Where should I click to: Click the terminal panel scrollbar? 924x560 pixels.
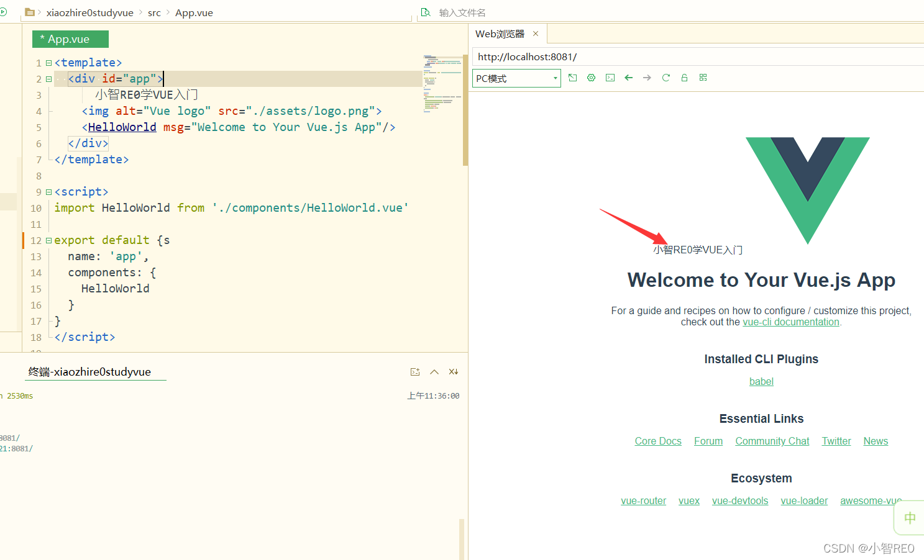pos(462,539)
